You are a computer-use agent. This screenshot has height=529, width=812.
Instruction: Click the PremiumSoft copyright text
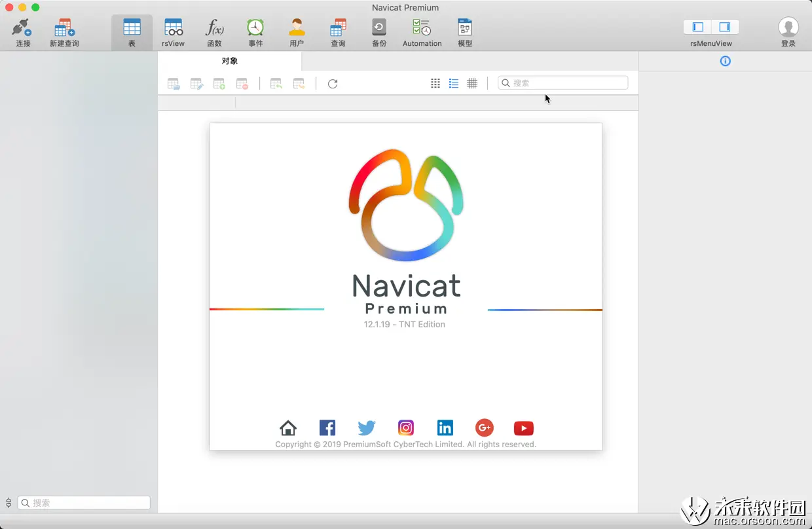point(406,444)
